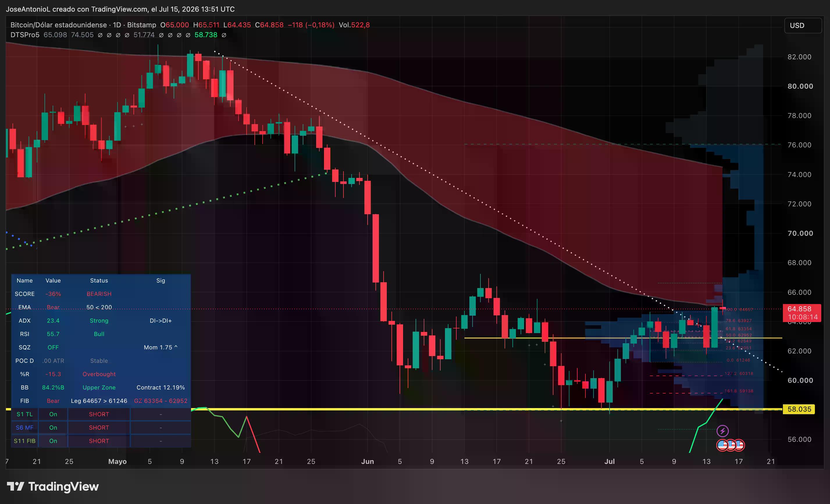Viewport: 830px width, 504px height.
Task: Open the USD currency selector
Action: 803,25
